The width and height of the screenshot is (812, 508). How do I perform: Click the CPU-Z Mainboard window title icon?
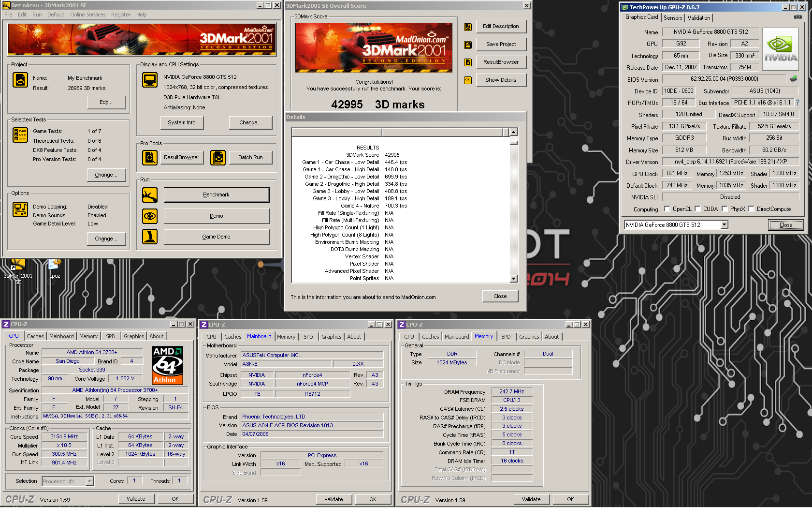pos(204,325)
